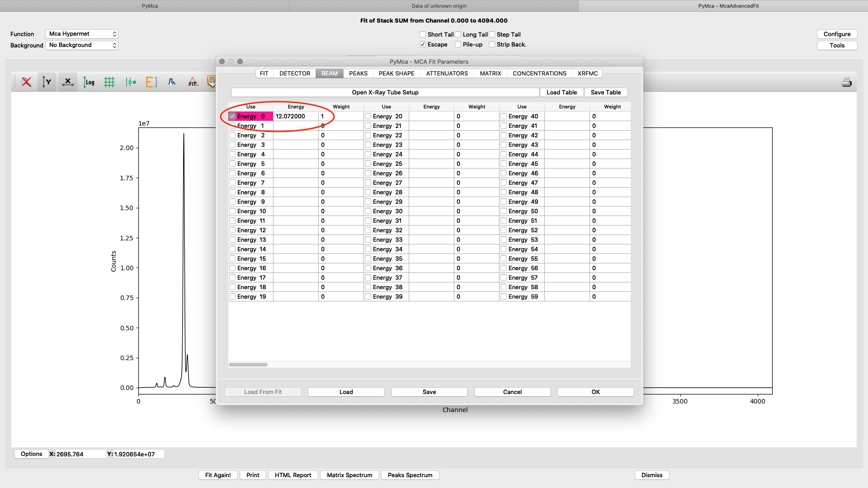Click the Energy 0 weight cell
The height and width of the screenshot is (488, 868).
(x=341, y=116)
